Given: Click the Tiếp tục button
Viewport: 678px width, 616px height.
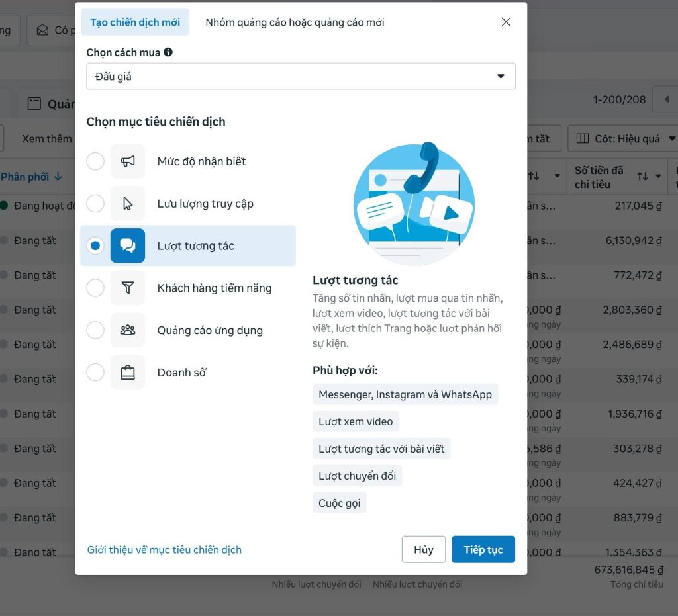Looking at the screenshot, I should pyautogui.click(x=483, y=549).
